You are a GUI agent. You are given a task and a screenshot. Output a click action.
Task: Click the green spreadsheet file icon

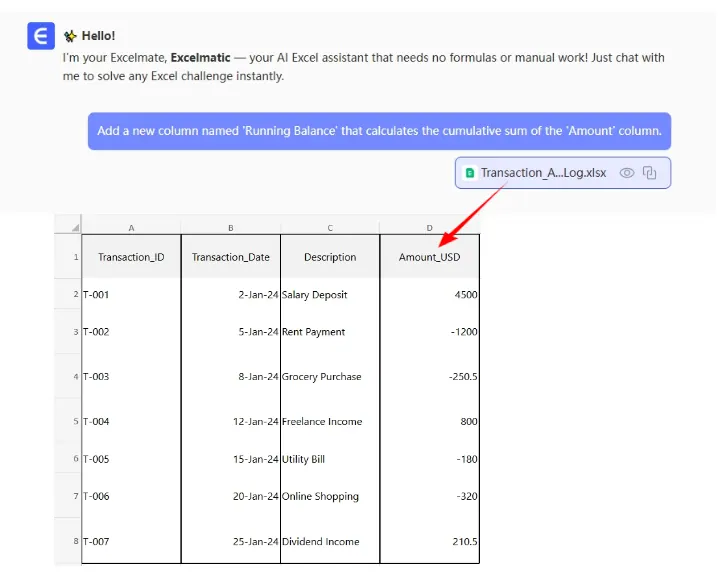[x=469, y=173]
